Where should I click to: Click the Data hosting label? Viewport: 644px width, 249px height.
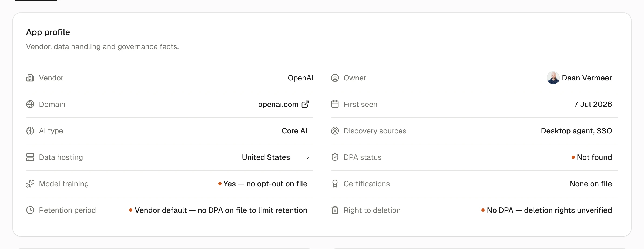click(x=61, y=157)
